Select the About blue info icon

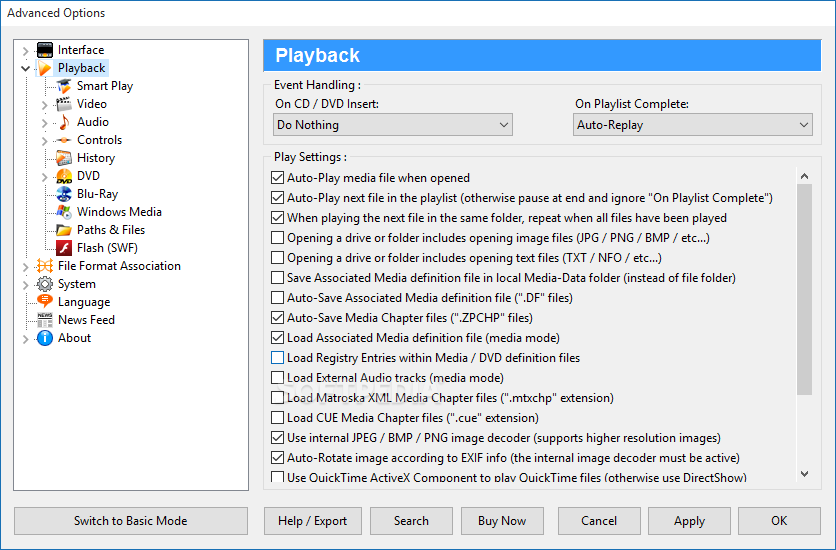tap(45, 338)
